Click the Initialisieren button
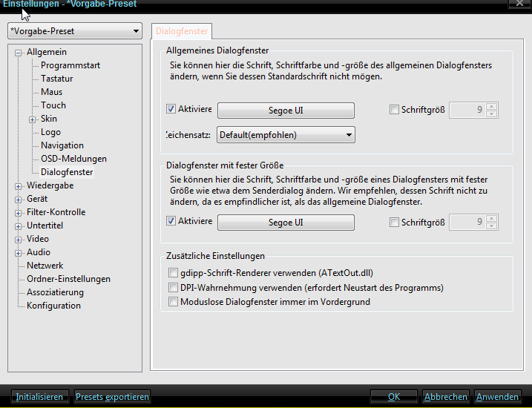Image resolution: width=532 pixels, height=408 pixels. [40, 397]
